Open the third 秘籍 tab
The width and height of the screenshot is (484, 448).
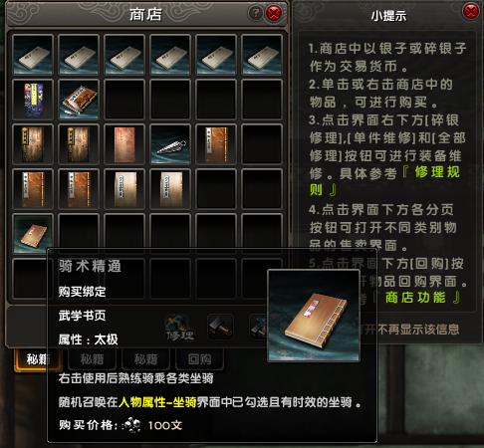click(x=145, y=359)
